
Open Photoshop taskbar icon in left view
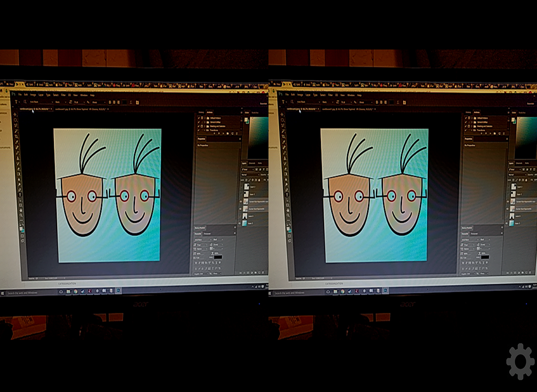click(118, 290)
